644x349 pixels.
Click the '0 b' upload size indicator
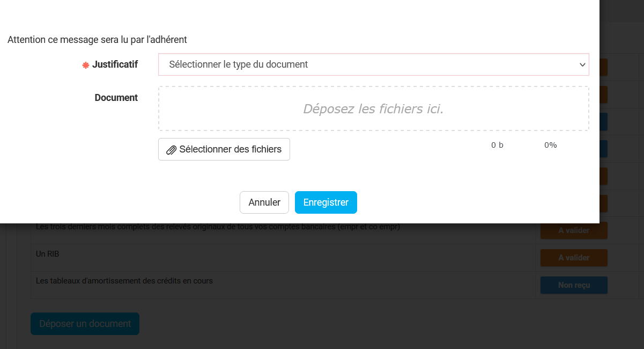tap(497, 145)
